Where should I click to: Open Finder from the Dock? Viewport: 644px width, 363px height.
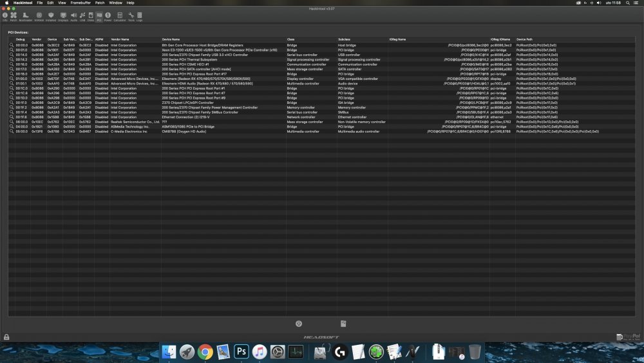[x=169, y=352]
